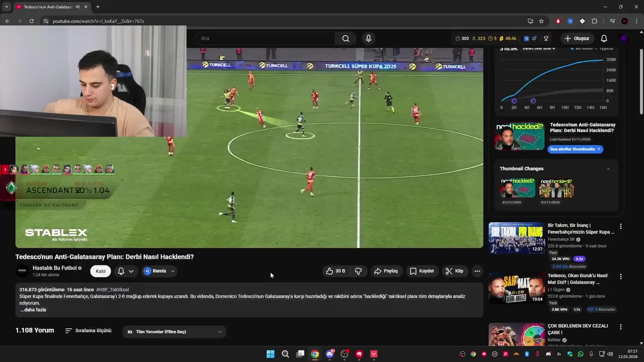
Task: Click See similar thumbnails button
Action: 575,149
